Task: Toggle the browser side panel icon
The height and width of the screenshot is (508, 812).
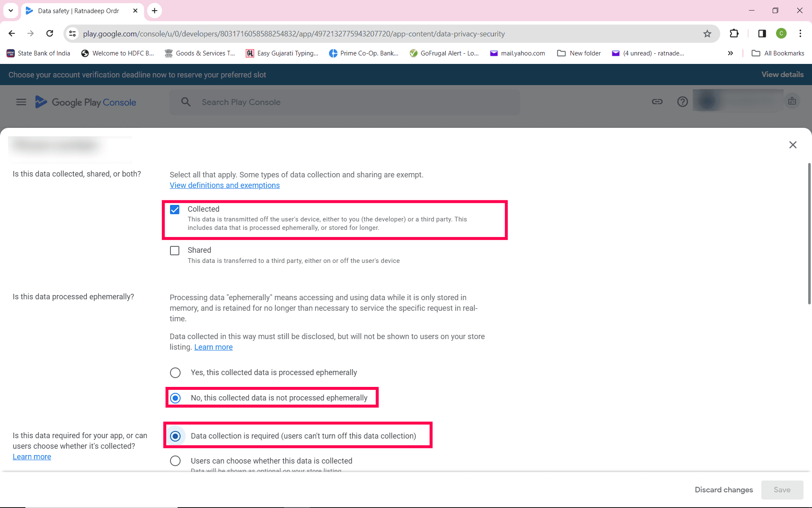Action: click(x=762, y=33)
